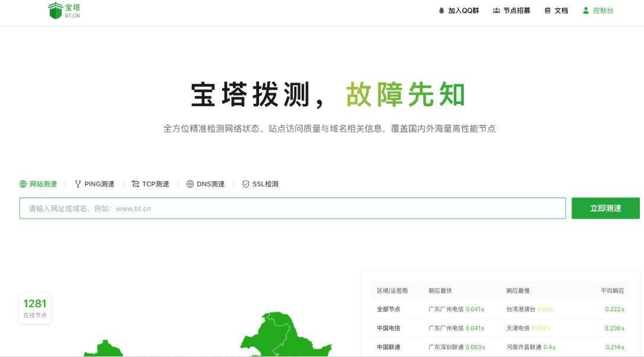
Task: Click the 0.214s average response value
Action: point(614,347)
